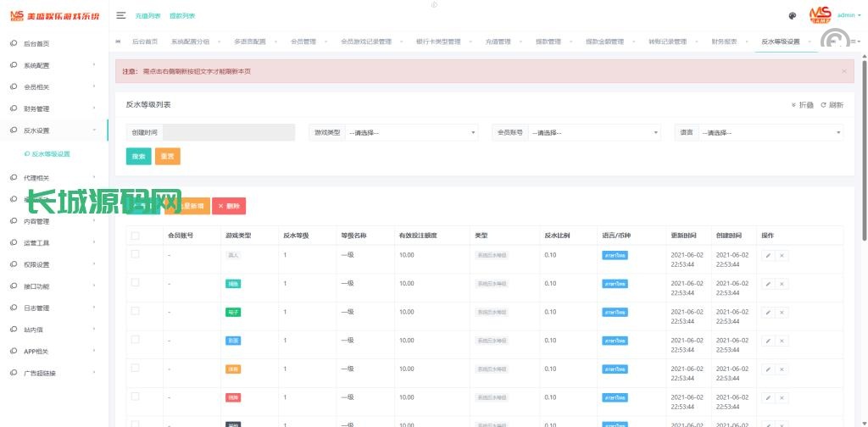Click the 创建时间 date input field

(229, 133)
